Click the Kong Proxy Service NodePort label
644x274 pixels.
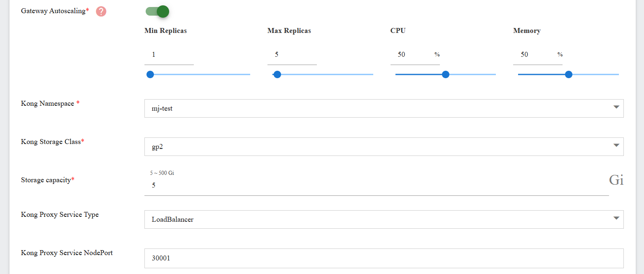tap(67, 253)
